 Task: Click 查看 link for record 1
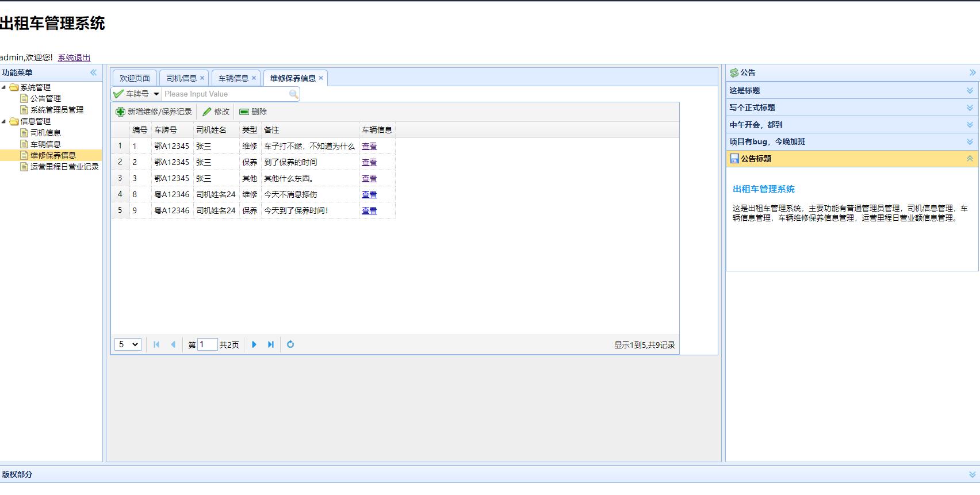(x=369, y=147)
